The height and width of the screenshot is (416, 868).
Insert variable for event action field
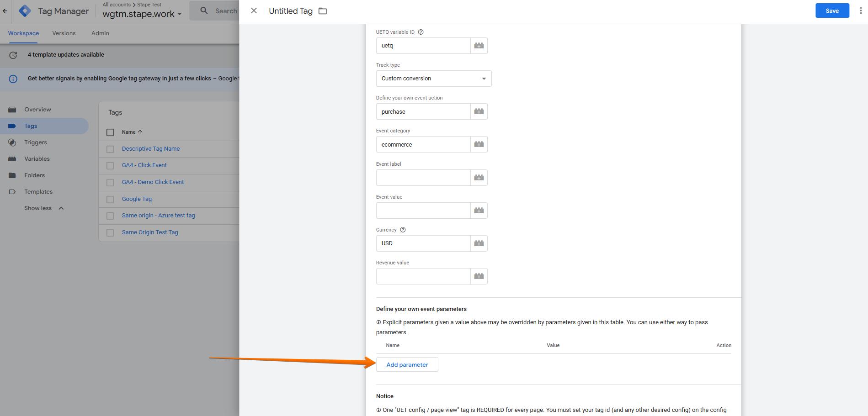pos(479,111)
